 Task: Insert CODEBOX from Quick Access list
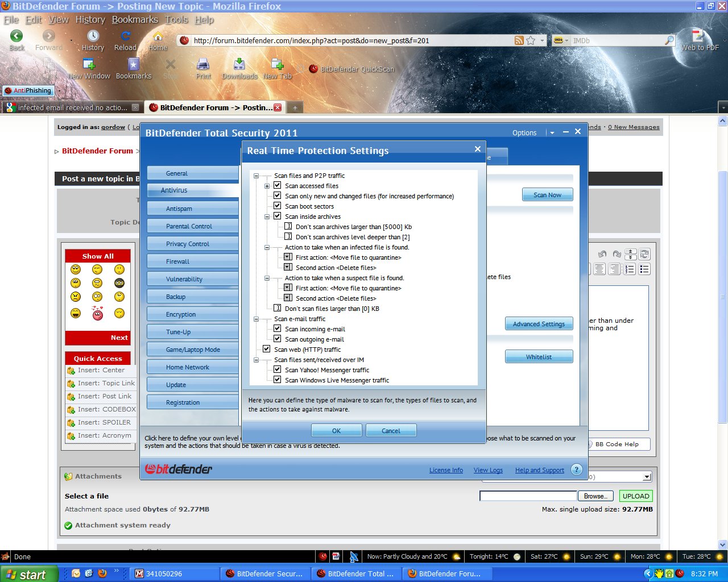click(x=101, y=409)
